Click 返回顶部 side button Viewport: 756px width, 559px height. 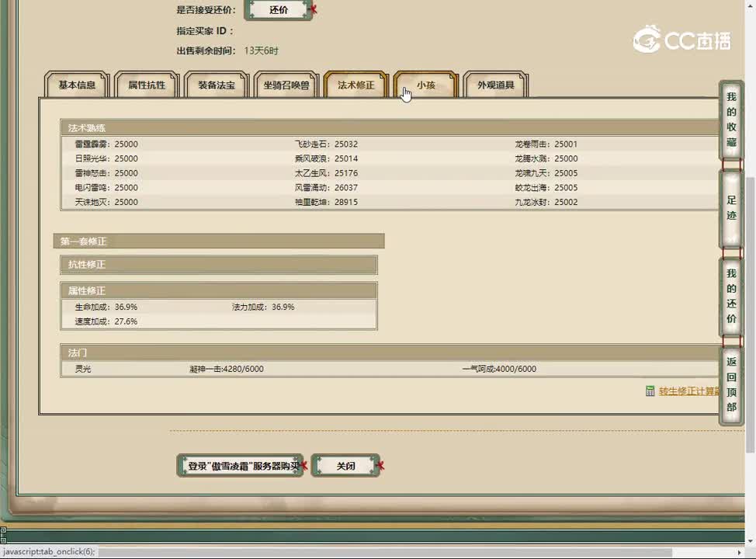point(731,384)
